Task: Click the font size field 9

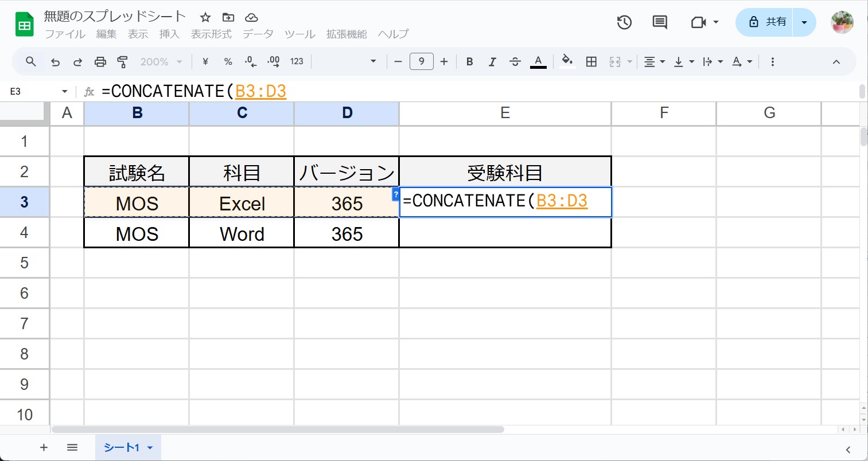Action: click(x=422, y=61)
